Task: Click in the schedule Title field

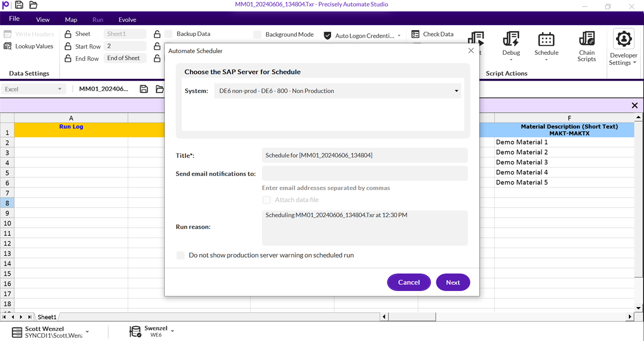Action: click(x=365, y=155)
